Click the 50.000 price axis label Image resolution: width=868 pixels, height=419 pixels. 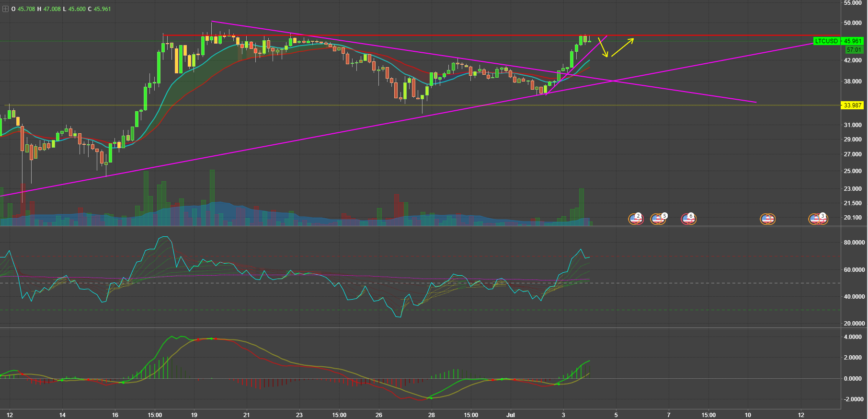tap(853, 23)
